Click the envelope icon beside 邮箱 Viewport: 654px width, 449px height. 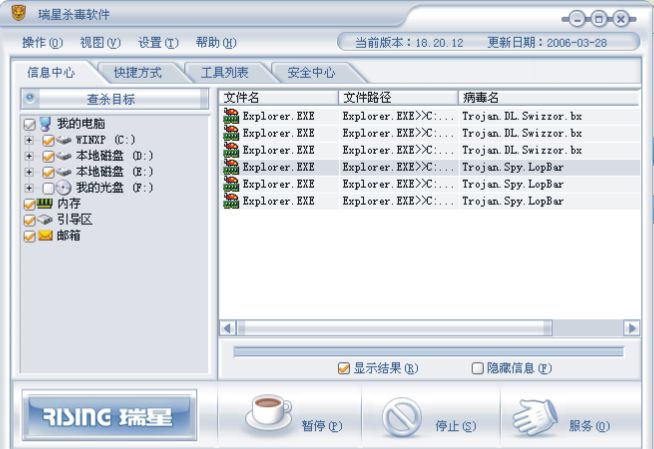45,236
